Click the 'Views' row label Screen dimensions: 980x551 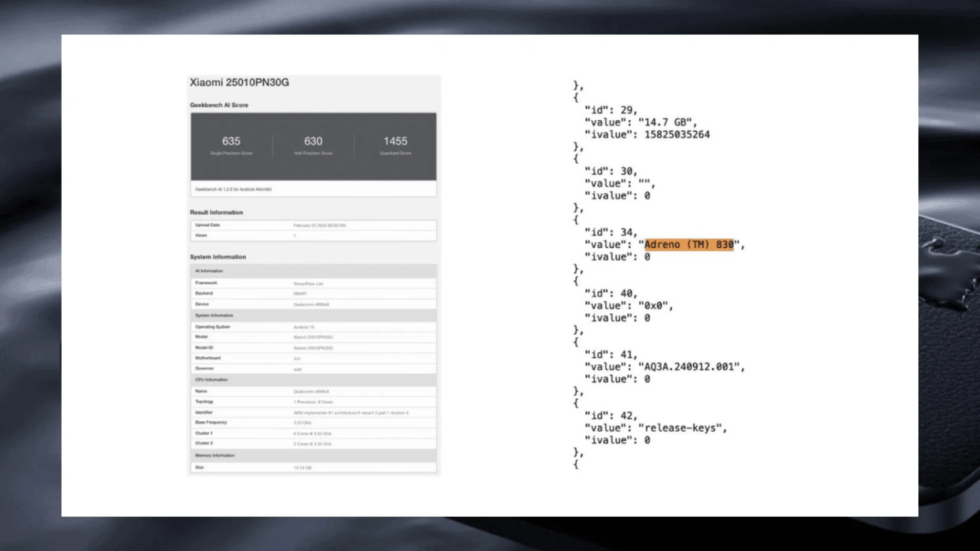[x=201, y=235]
